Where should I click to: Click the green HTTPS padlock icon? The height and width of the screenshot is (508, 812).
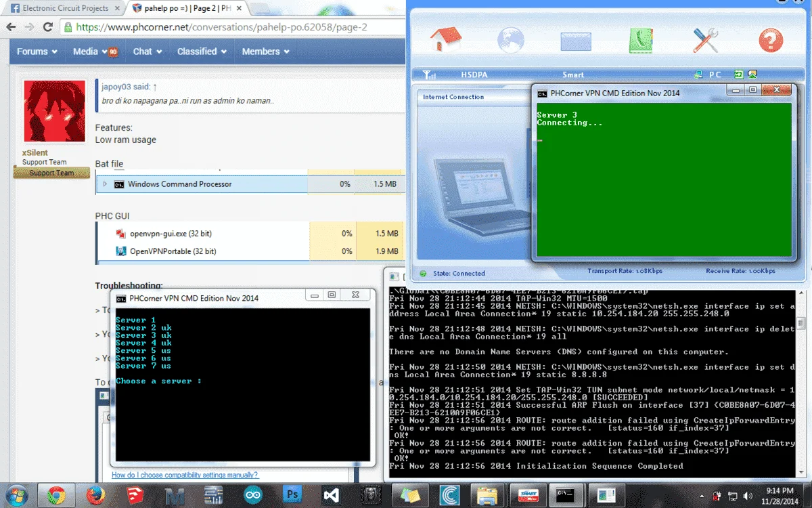68,27
